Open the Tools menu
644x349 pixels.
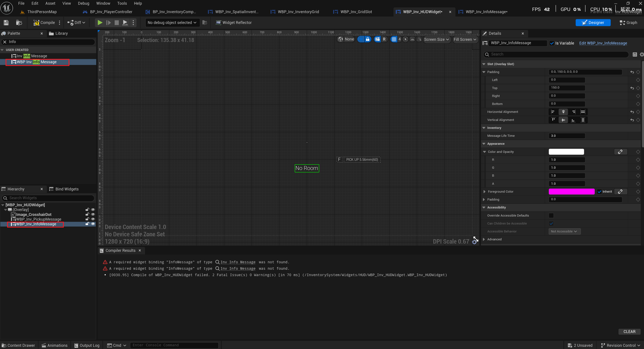pyautogui.click(x=122, y=3)
